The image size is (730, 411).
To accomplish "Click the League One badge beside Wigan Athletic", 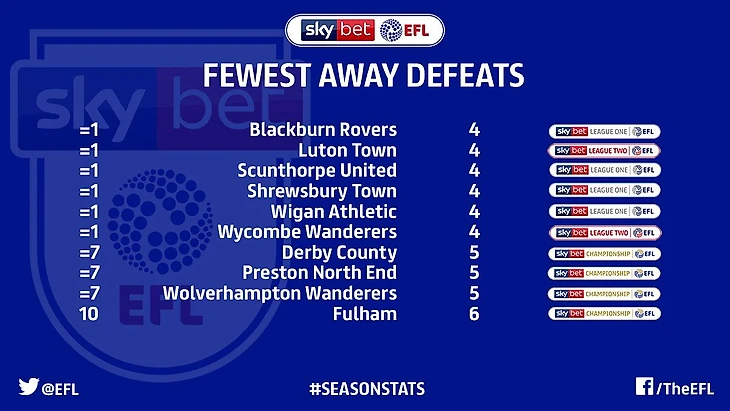I will click(604, 212).
